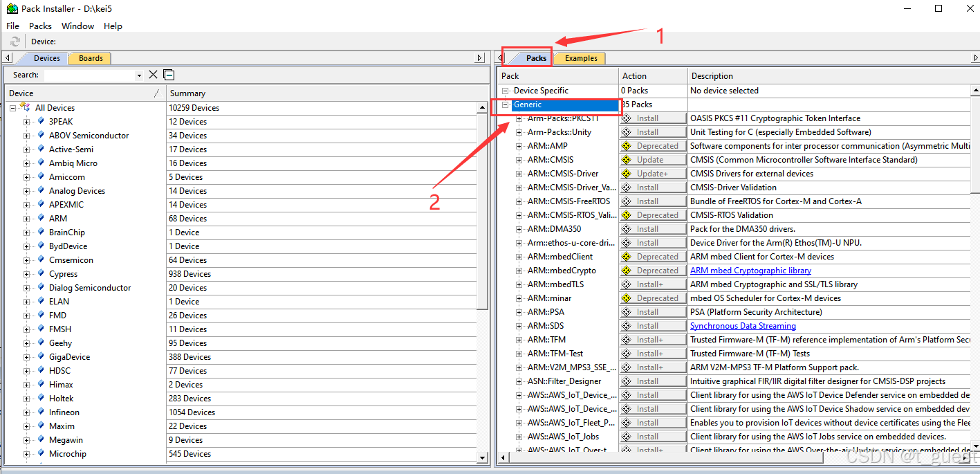Click the device list scrollbar up arrow
980x474 pixels.
482,108
